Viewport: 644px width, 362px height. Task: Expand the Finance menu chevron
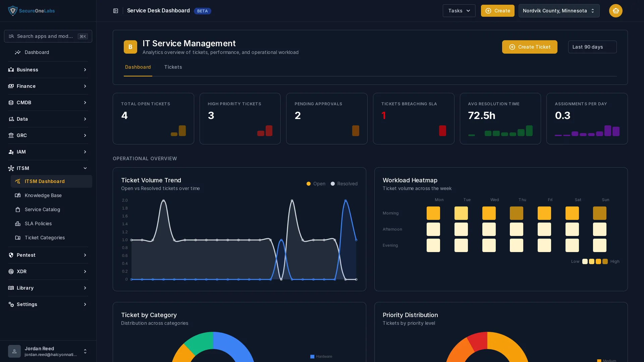click(x=85, y=86)
